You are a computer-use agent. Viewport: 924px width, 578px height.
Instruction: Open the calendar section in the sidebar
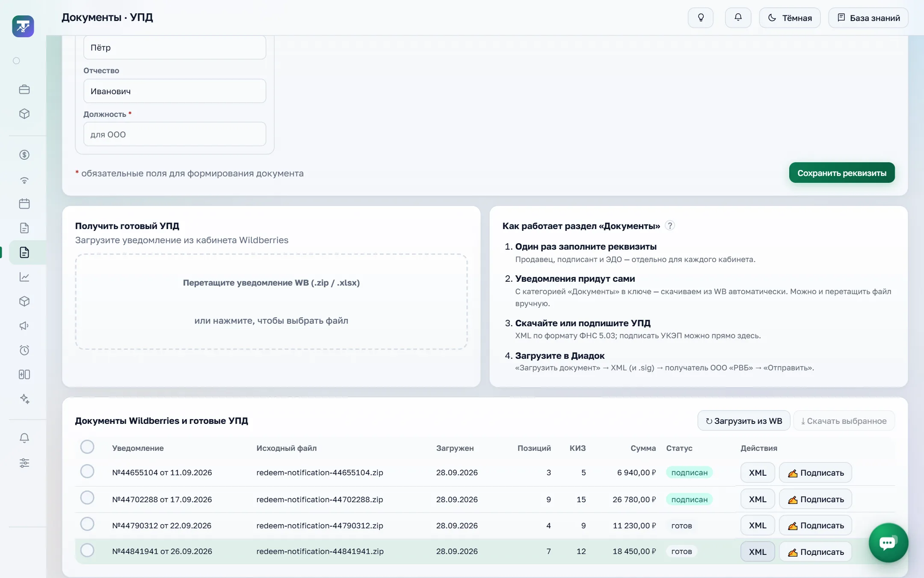pyautogui.click(x=24, y=203)
